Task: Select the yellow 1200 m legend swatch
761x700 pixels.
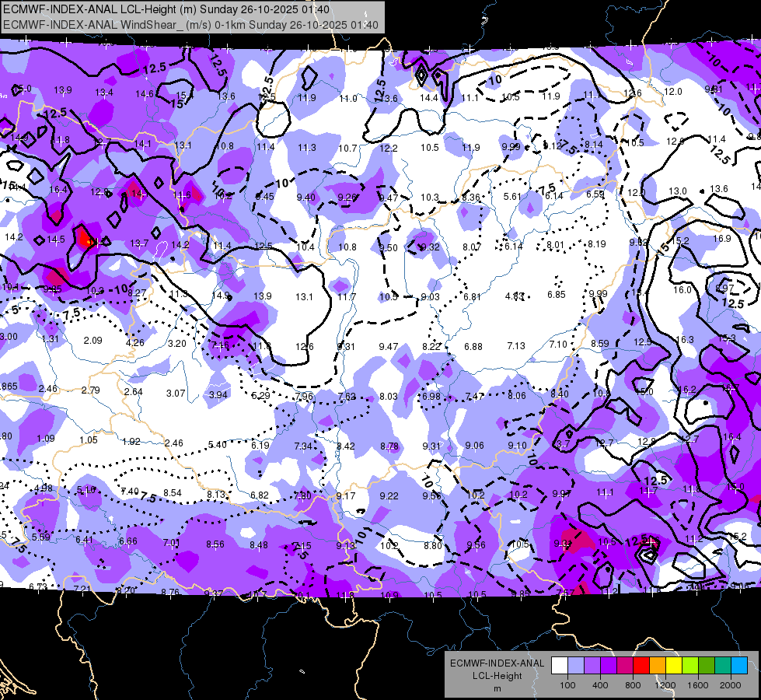Action: tap(674, 665)
